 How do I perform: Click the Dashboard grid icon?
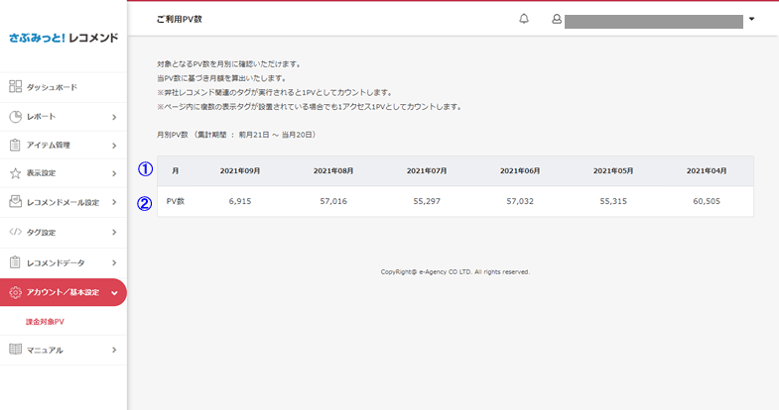(15, 86)
